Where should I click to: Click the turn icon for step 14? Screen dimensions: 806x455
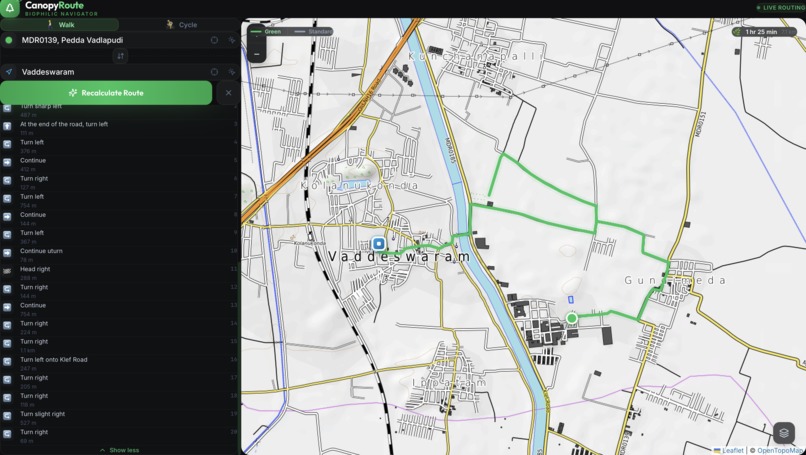7,325
